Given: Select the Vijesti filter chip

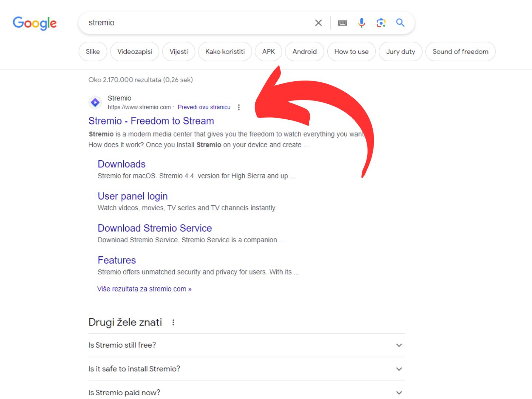Looking at the screenshot, I should click(x=179, y=52).
